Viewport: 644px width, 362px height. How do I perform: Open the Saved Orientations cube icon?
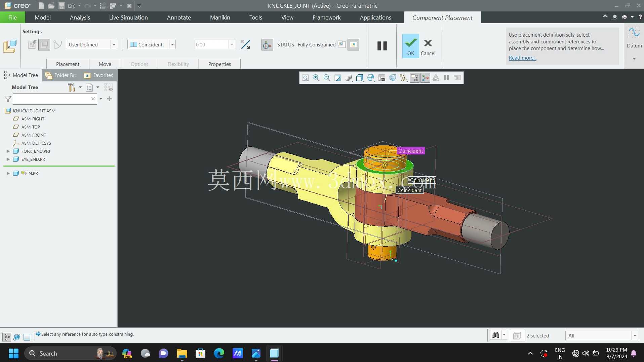(360, 78)
